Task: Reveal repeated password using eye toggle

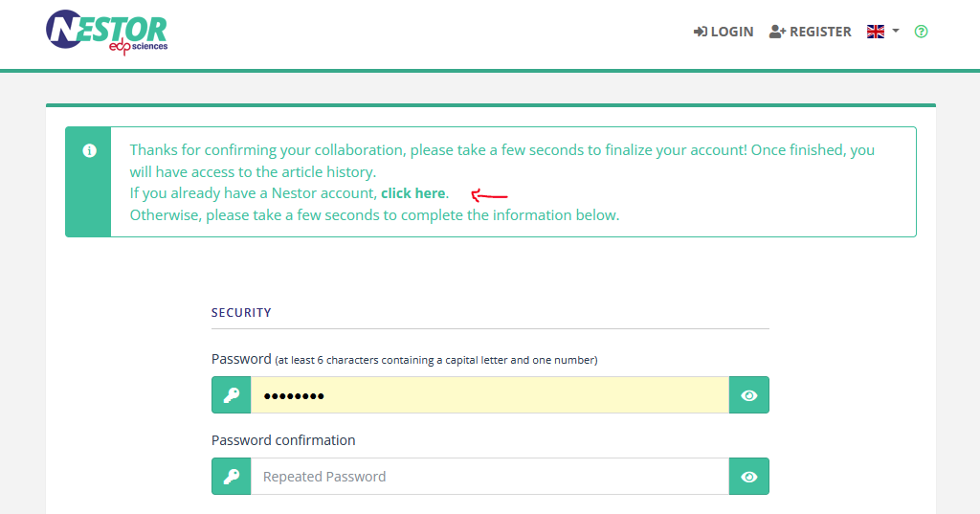Action: pyautogui.click(x=748, y=477)
